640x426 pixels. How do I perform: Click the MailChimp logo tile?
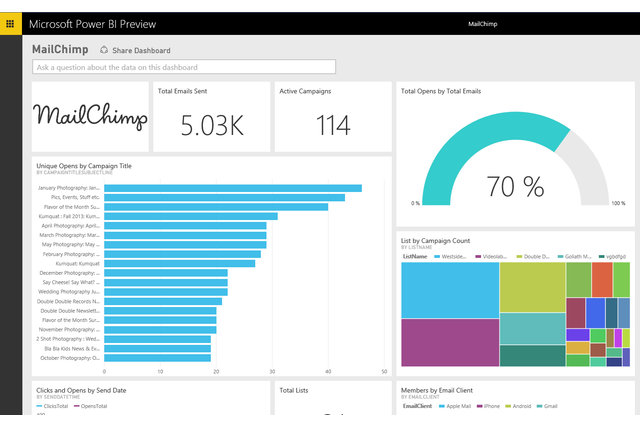pyautogui.click(x=90, y=116)
